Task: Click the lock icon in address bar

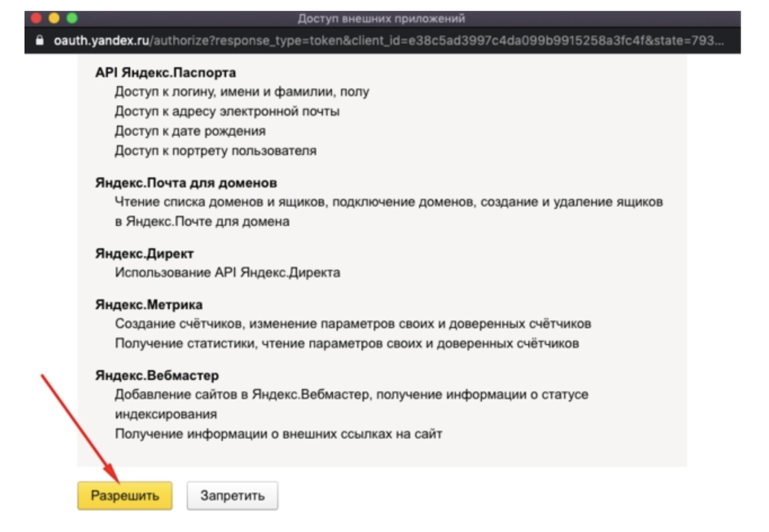Action: point(40,40)
